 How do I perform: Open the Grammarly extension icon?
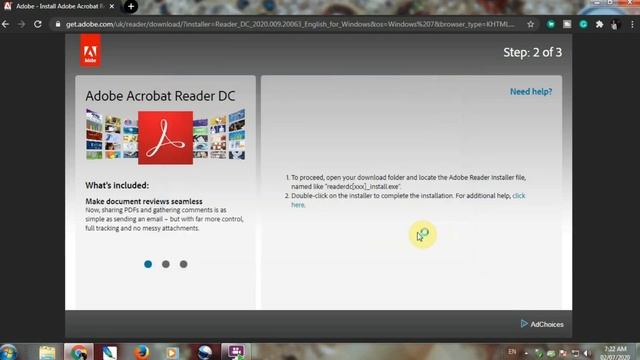pyautogui.click(x=583, y=24)
